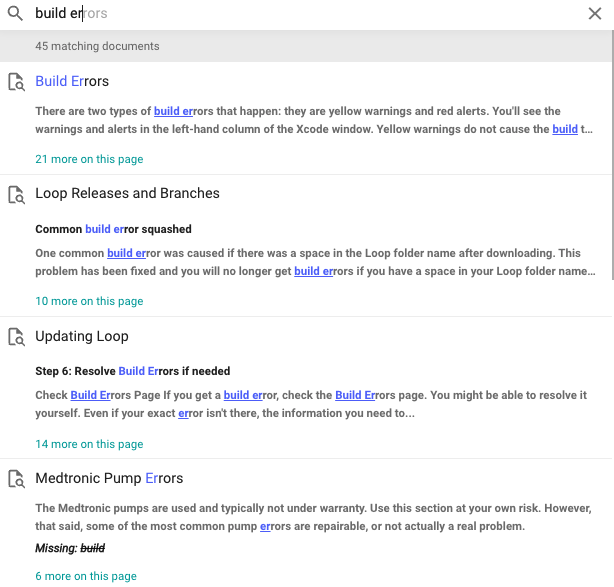
Task: Click the magnifying glass search icon
Action: tap(15, 13)
